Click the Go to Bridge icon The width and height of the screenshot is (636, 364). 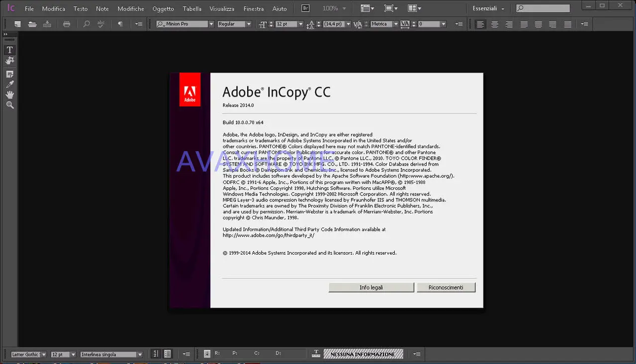306,8
